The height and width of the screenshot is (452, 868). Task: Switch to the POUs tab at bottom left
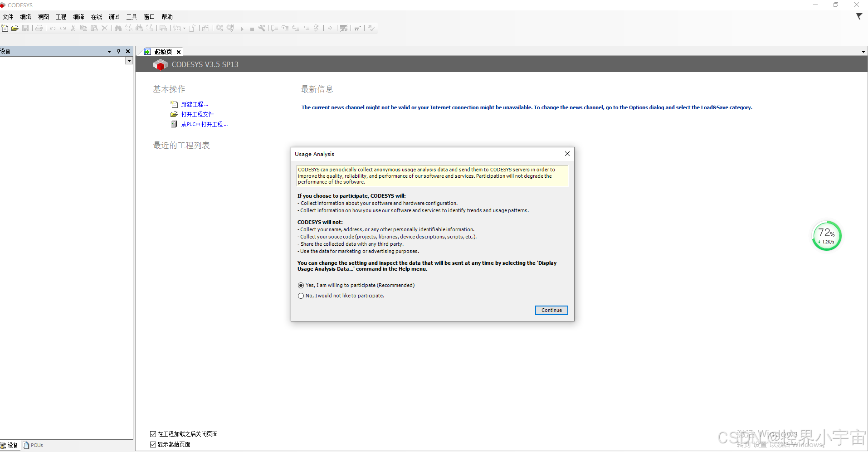point(33,445)
